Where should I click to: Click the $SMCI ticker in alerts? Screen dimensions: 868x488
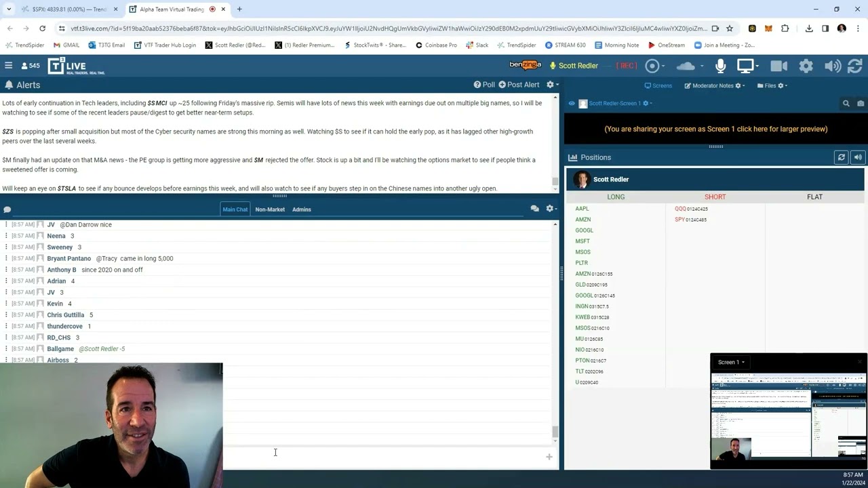[x=157, y=103]
